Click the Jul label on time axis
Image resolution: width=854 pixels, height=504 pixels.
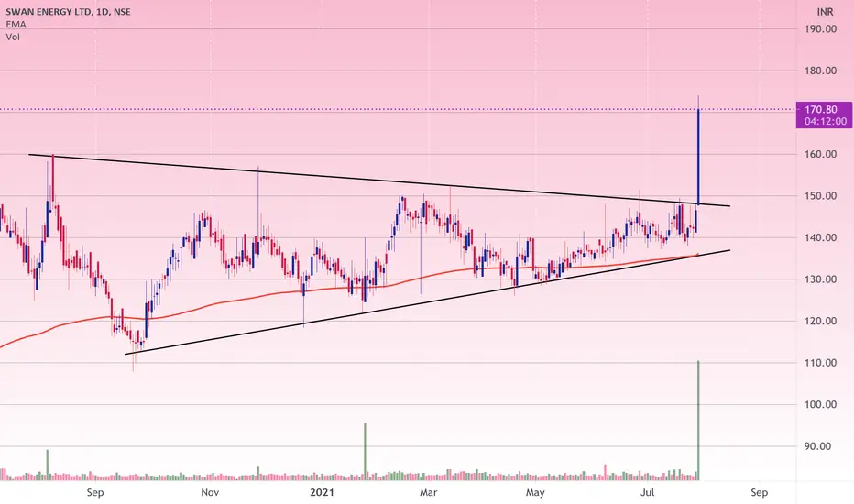point(647,493)
